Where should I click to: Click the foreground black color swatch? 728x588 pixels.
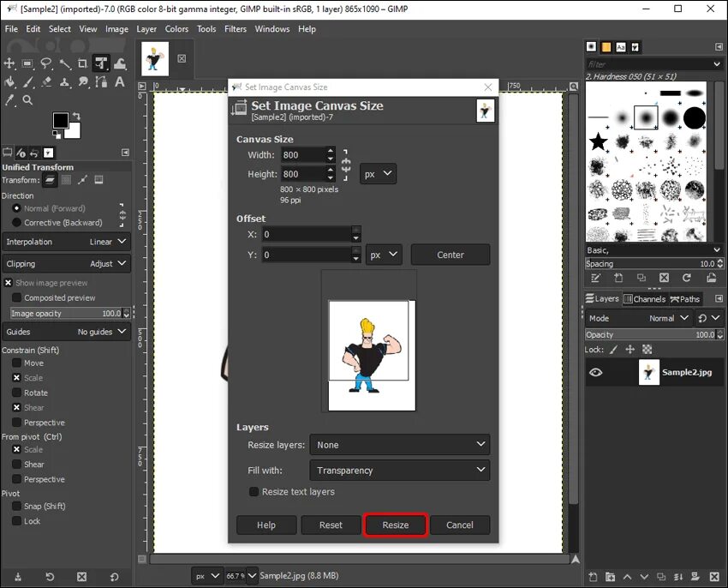(x=60, y=120)
